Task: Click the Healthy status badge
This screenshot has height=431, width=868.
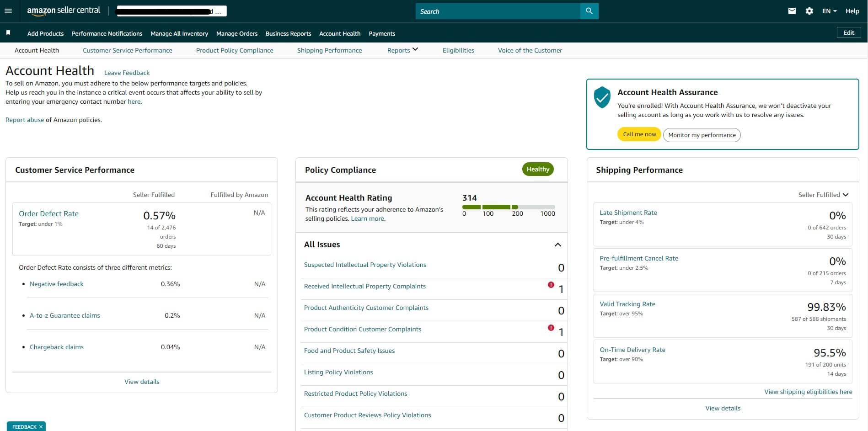Action: [x=538, y=169]
